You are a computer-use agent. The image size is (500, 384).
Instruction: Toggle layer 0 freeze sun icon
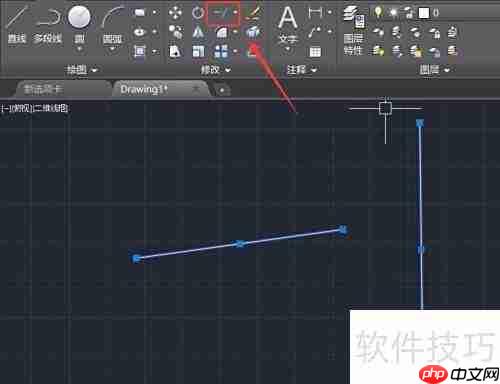coord(394,13)
